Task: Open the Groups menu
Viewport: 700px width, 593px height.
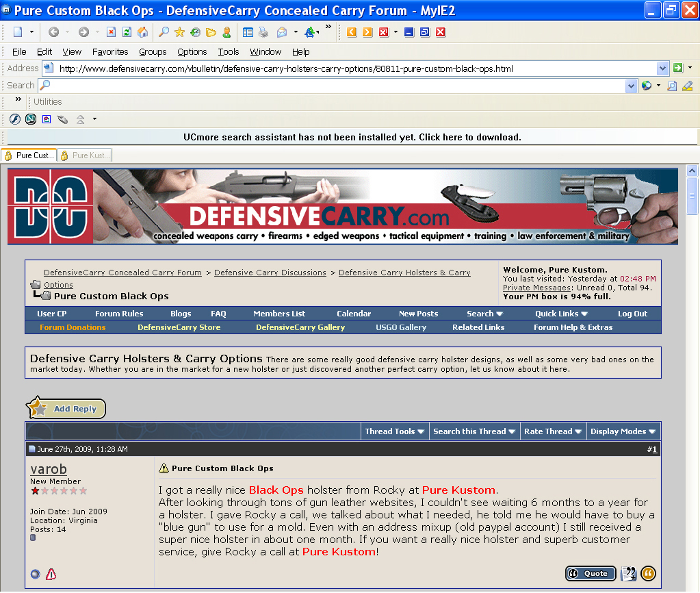Action: click(153, 52)
